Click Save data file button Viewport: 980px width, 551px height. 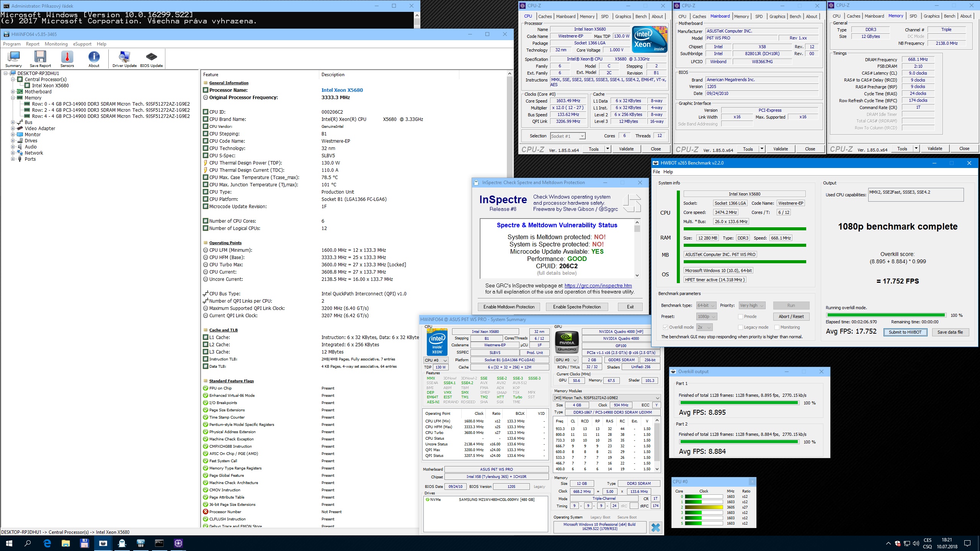(x=950, y=332)
